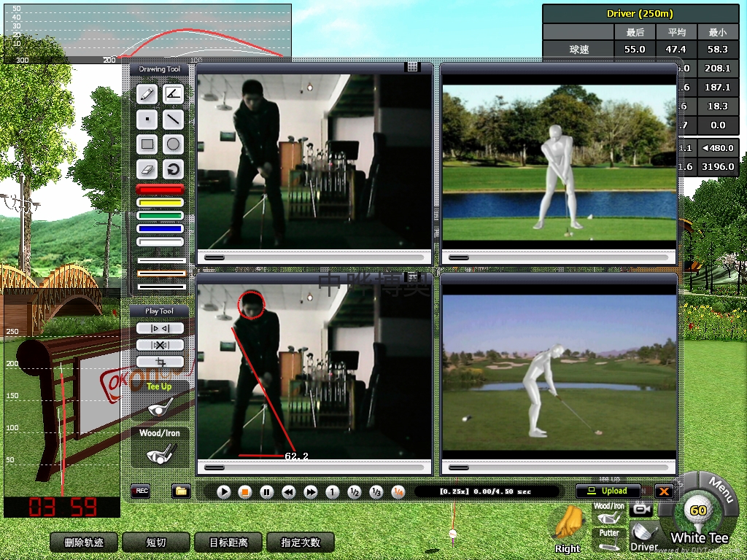Select the circle drawing tool

pos(173,144)
